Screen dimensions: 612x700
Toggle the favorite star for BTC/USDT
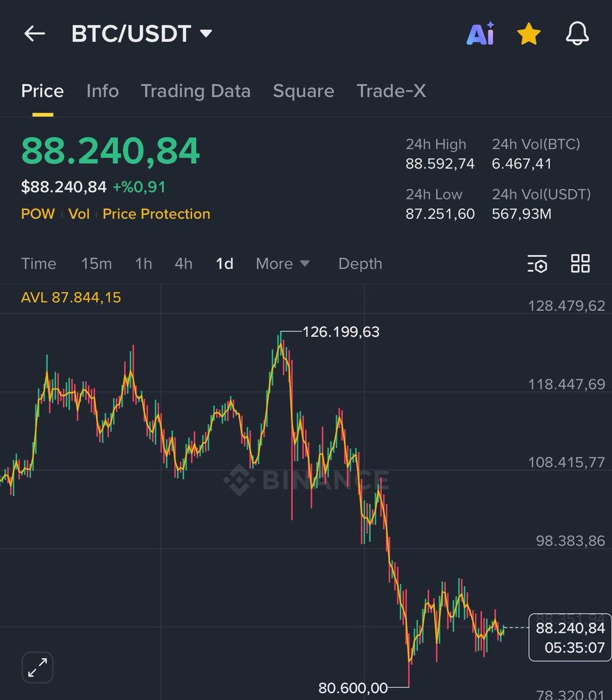pyautogui.click(x=529, y=34)
